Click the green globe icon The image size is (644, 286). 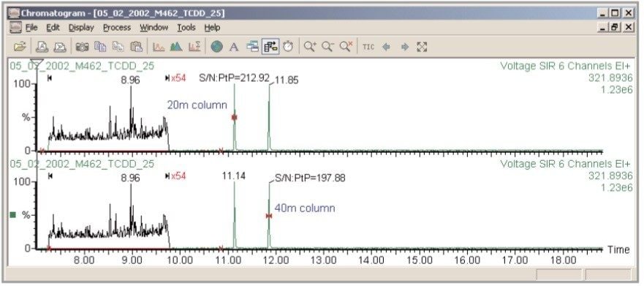[x=216, y=47]
